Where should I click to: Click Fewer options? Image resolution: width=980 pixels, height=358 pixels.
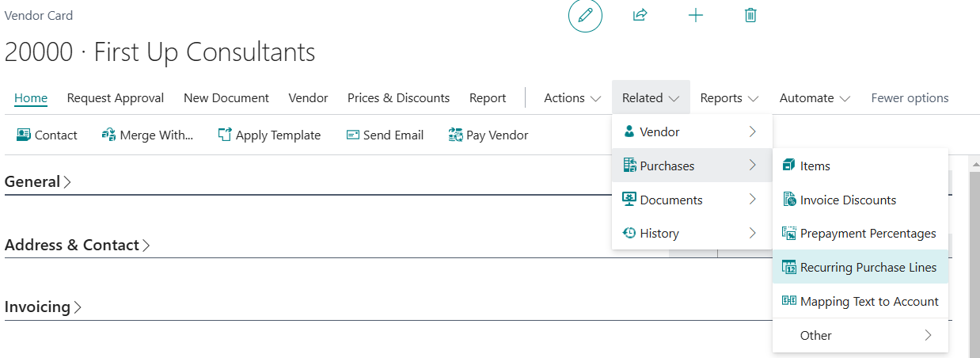click(910, 98)
